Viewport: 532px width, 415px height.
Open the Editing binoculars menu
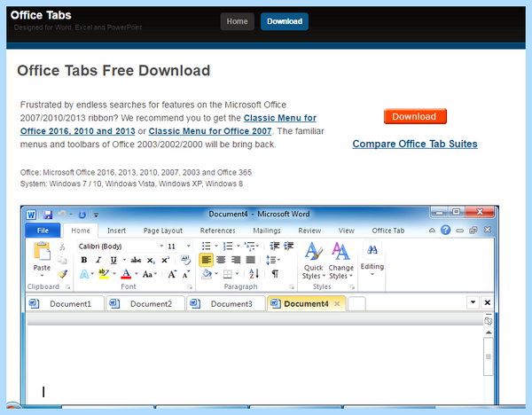click(x=372, y=258)
